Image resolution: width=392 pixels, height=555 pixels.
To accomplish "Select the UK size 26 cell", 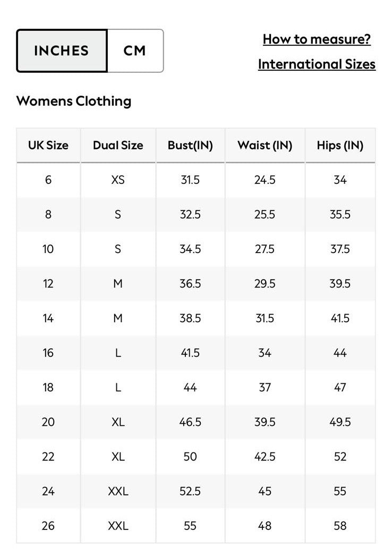I will click(48, 526).
